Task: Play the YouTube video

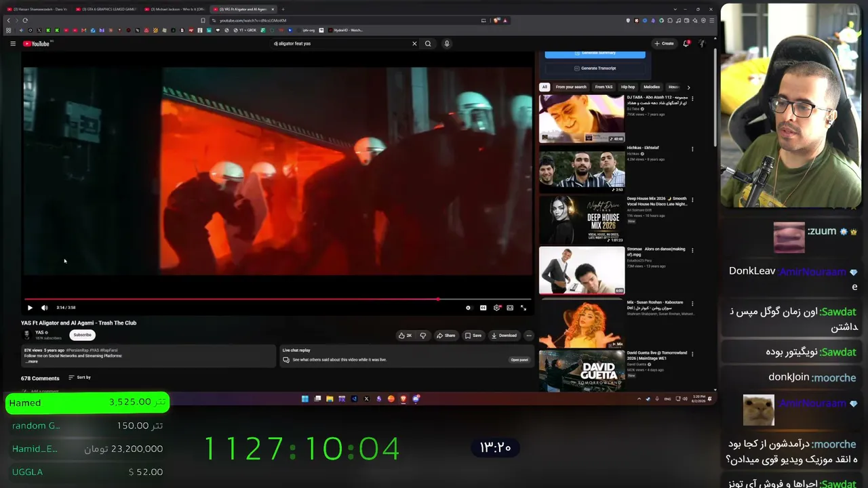Action: coord(30,308)
